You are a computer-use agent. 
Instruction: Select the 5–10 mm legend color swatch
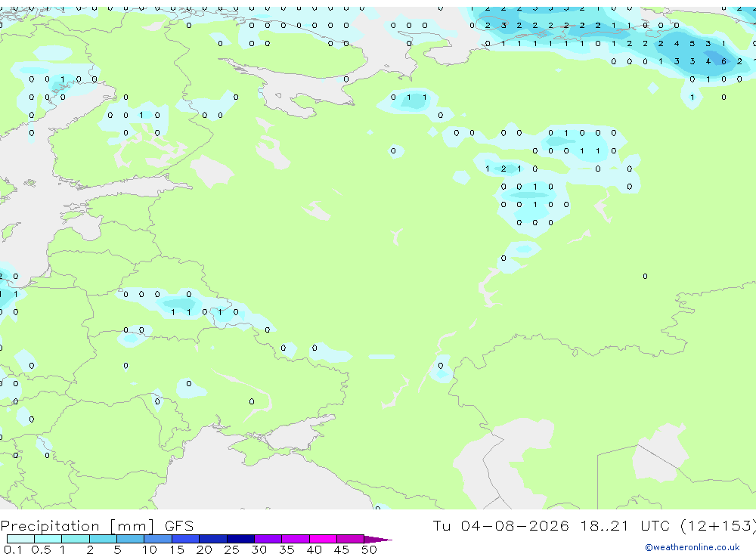(x=131, y=539)
